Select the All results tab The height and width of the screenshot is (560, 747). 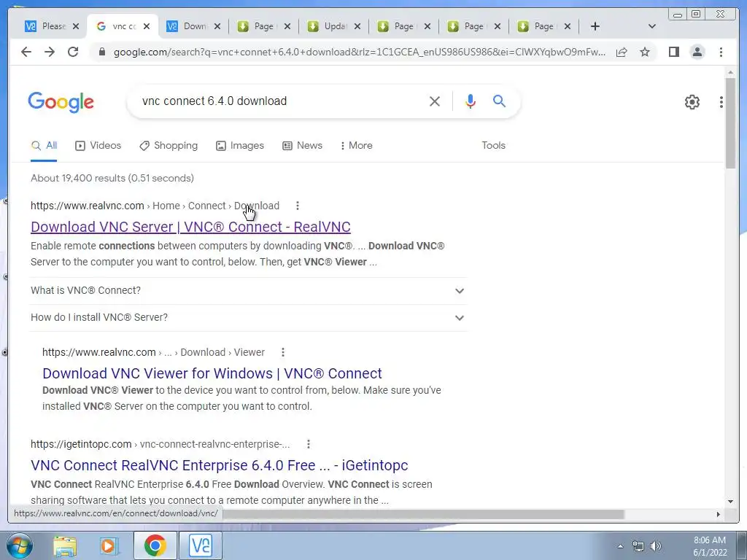click(44, 146)
